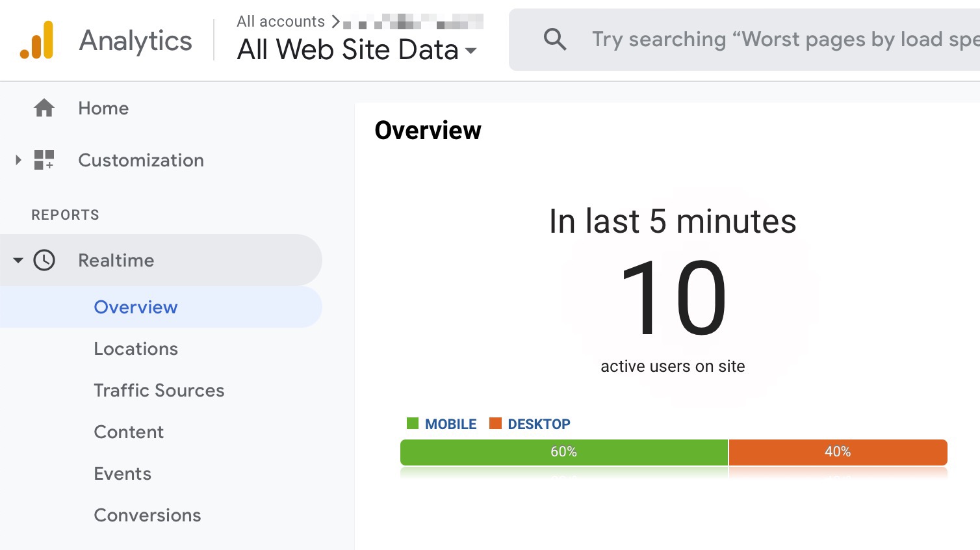This screenshot has width=980, height=550.
Task: Toggle the Realtime section open or closed
Action: pyautogui.click(x=18, y=260)
